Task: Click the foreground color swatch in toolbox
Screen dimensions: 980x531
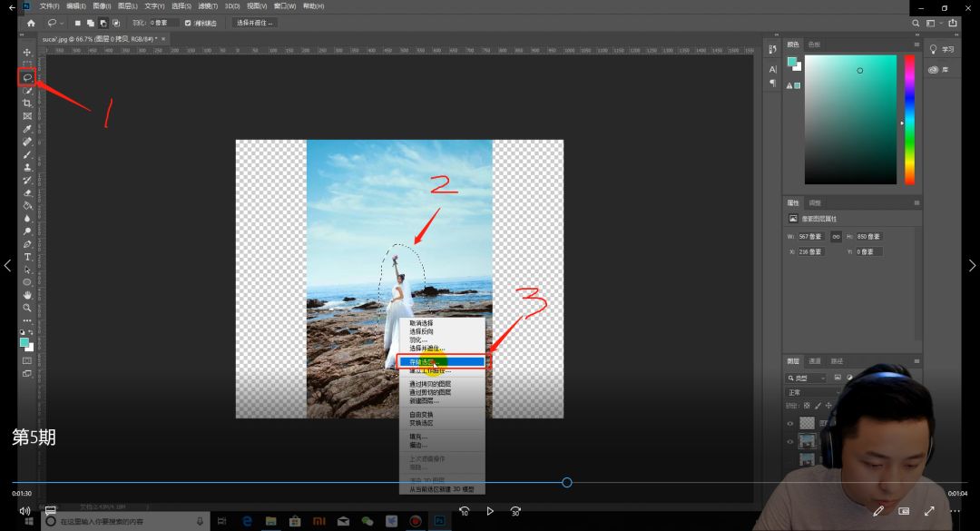Action: pyautogui.click(x=24, y=343)
